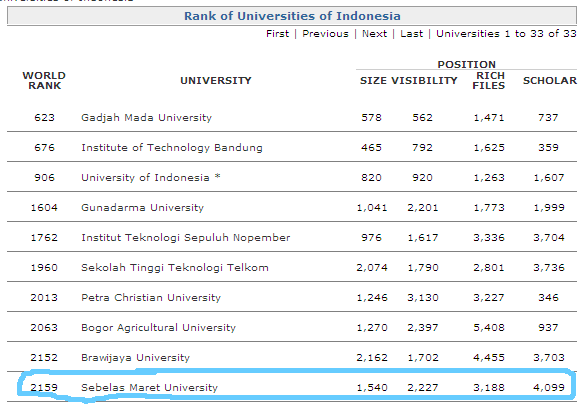The width and height of the screenshot is (586, 407).
Task: Open Gunadarma University link
Action: click(142, 207)
